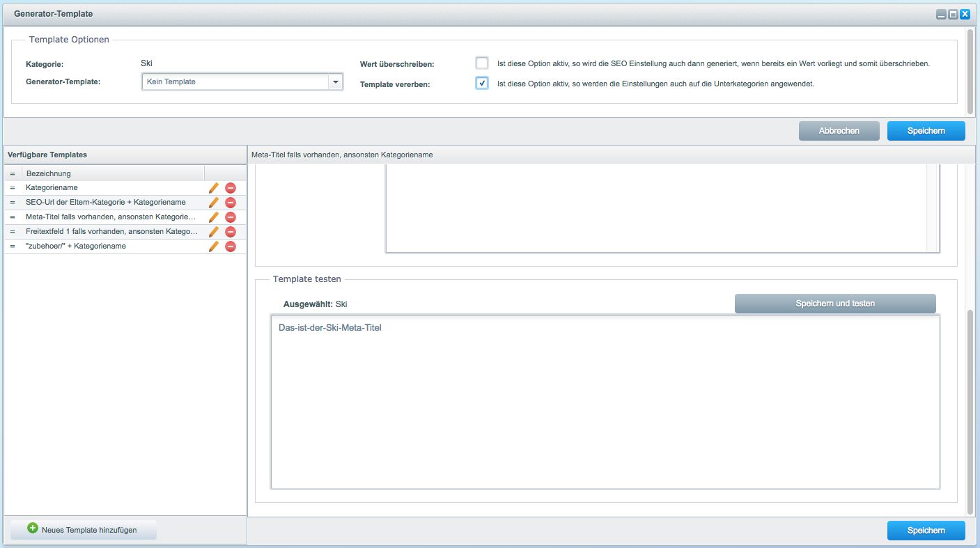Open the Generator-Template dropdown arrow

[x=336, y=82]
